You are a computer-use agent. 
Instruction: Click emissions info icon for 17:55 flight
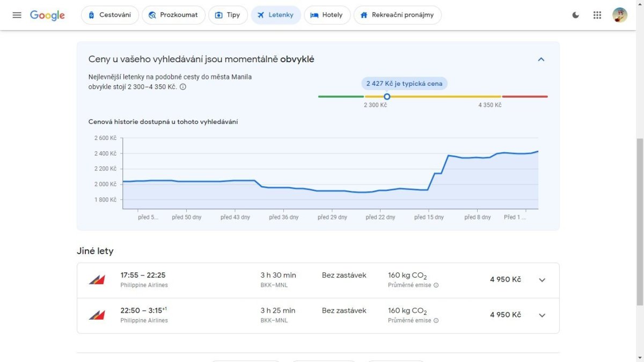[x=436, y=285]
